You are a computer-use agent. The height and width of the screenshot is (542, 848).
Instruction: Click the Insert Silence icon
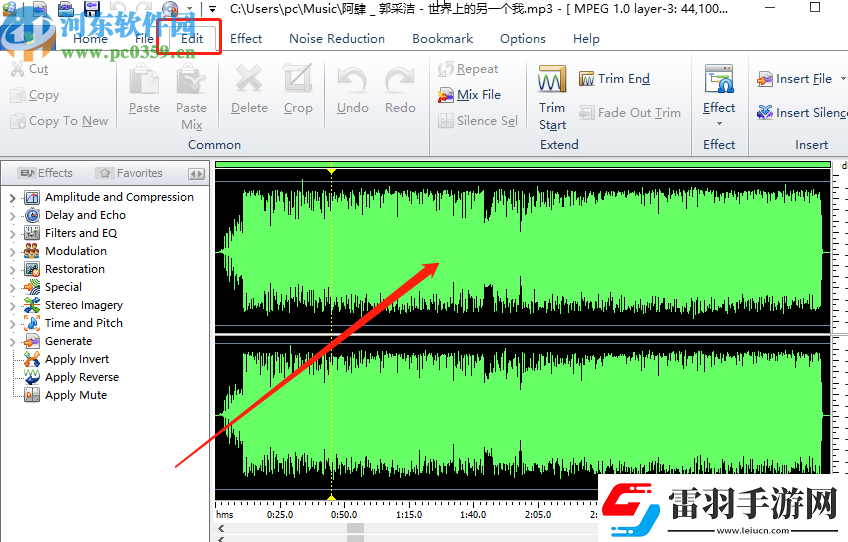tap(765, 113)
